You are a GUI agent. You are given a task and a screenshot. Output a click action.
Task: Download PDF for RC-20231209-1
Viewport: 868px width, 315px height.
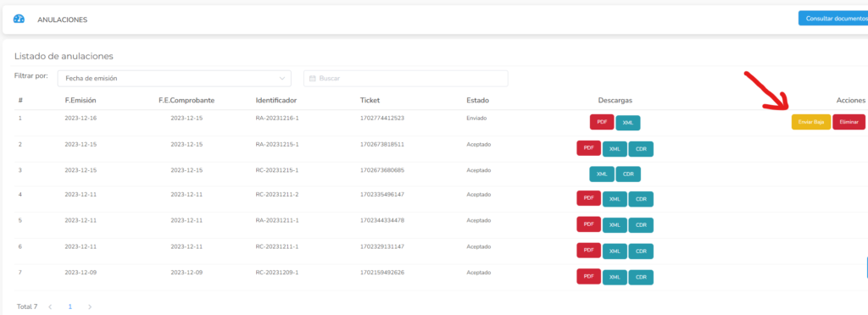[588, 276]
